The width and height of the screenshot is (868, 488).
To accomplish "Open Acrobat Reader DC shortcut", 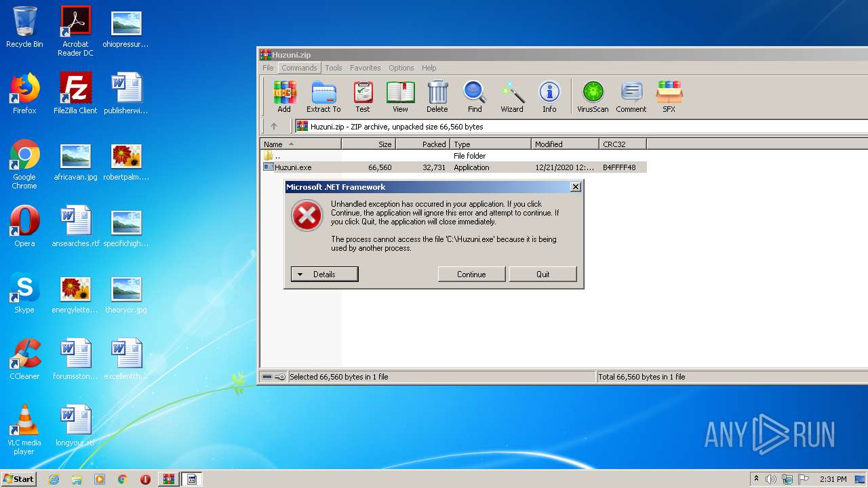I will (75, 31).
